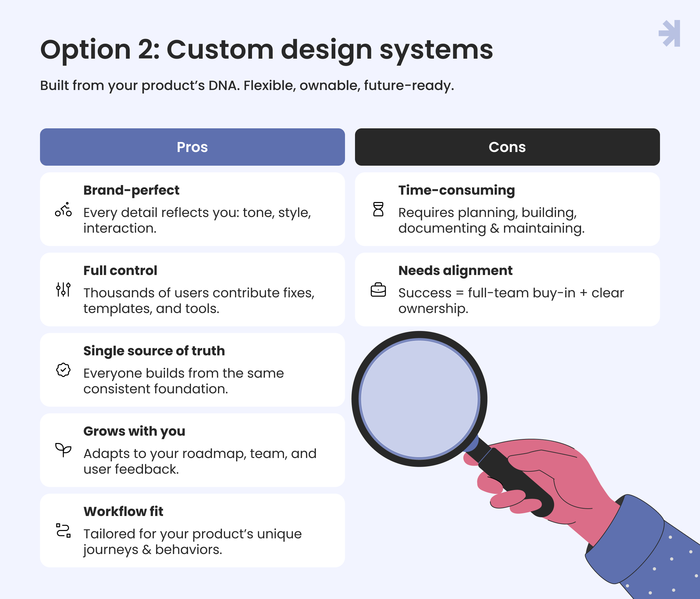The height and width of the screenshot is (599, 700).
Task: Click the magnifying glass lens illustration
Action: click(419, 399)
